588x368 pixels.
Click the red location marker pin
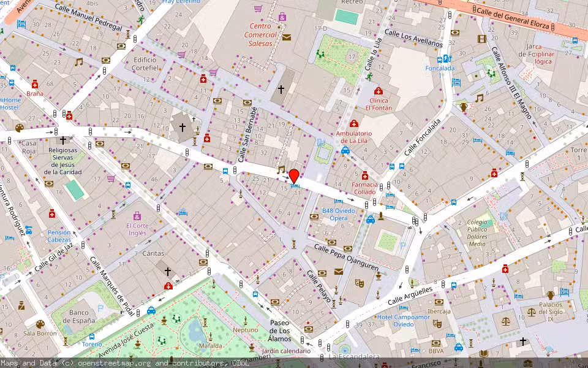click(x=295, y=177)
